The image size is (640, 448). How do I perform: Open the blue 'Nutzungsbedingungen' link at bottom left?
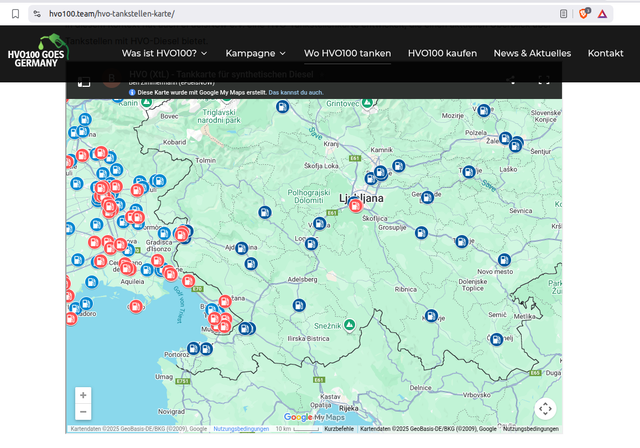241,429
